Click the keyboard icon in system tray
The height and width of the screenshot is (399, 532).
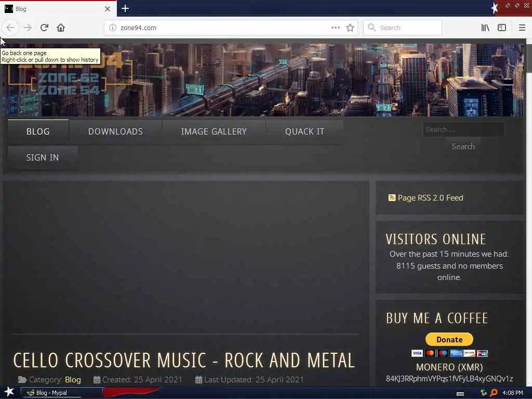pyautogui.click(x=460, y=393)
